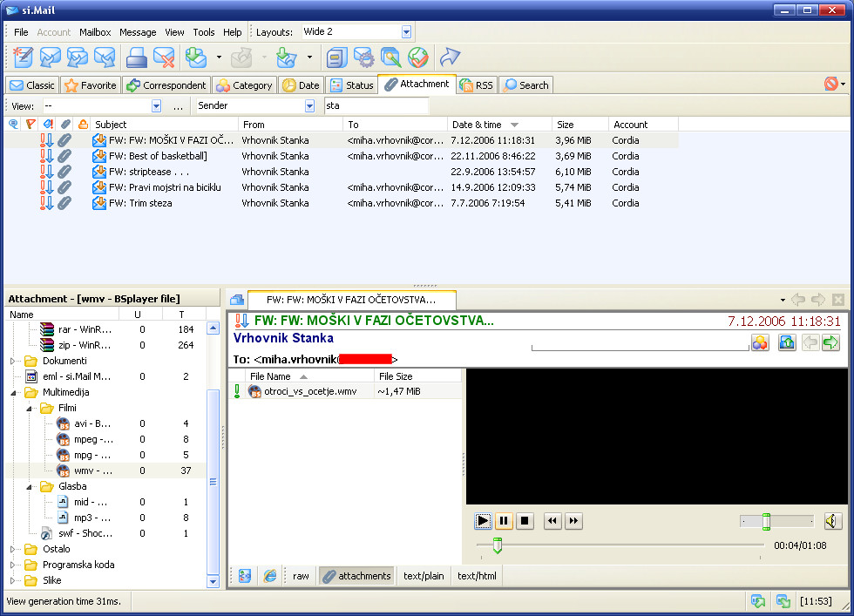
Task: Click the New message compose icon
Action: [23, 58]
